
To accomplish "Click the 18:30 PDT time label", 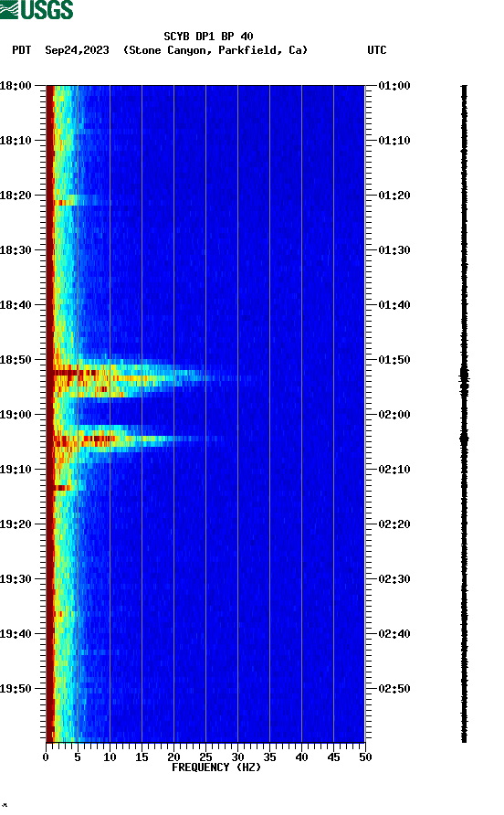I will point(16,250).
